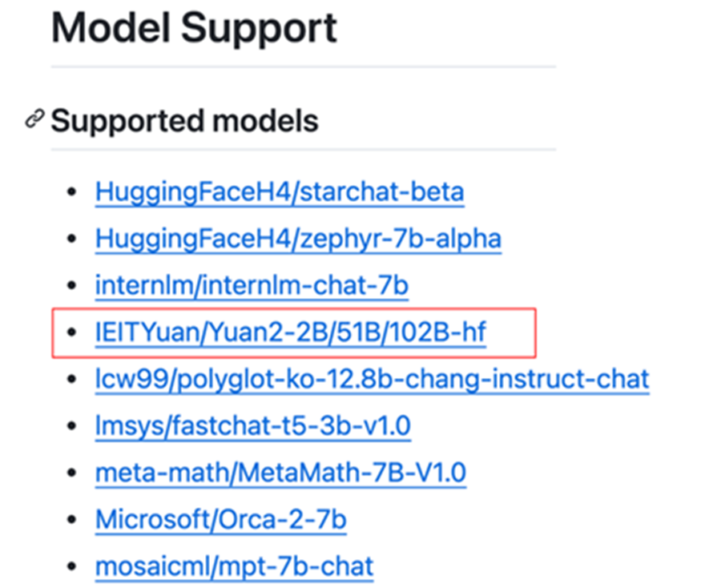Follow the mosaicml/mpt-7b-chat link
Viewport: 701px width, 588px height.
click(234, 566)
